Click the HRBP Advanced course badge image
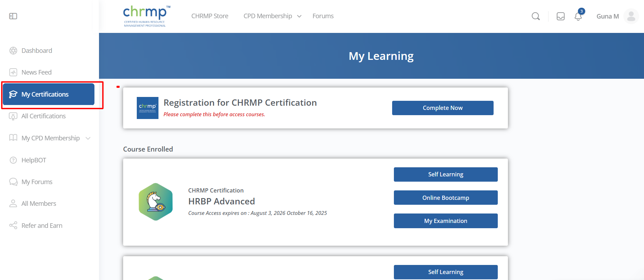 click(156, 202)
